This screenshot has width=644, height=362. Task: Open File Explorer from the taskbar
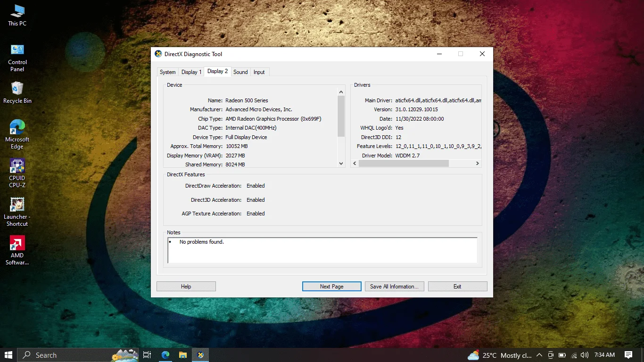pos(183,355)
